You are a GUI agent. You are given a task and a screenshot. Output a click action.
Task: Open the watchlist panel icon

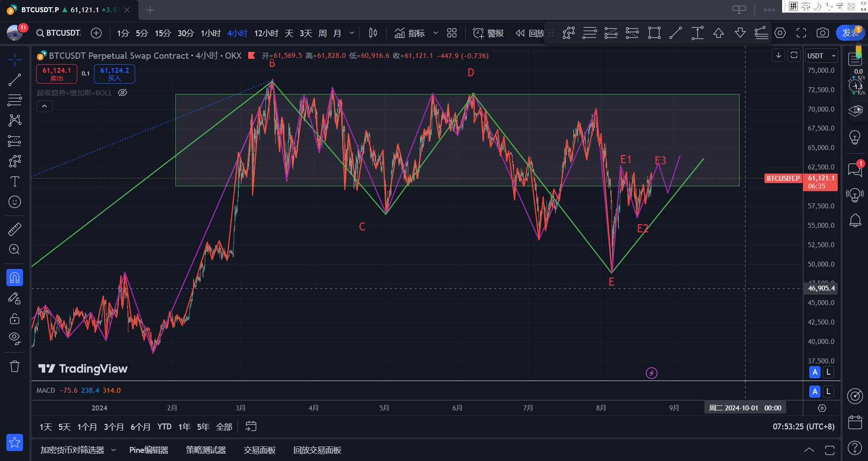tap(855, 60)
